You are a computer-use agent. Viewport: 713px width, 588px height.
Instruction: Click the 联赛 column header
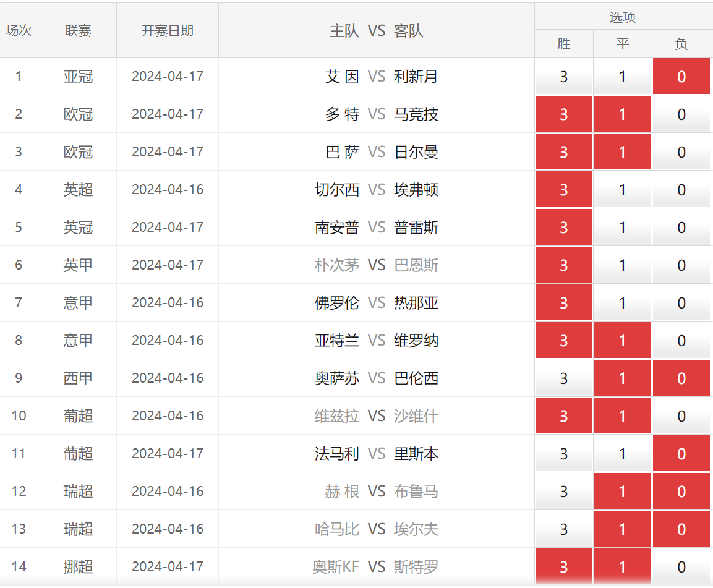[78, 30]
